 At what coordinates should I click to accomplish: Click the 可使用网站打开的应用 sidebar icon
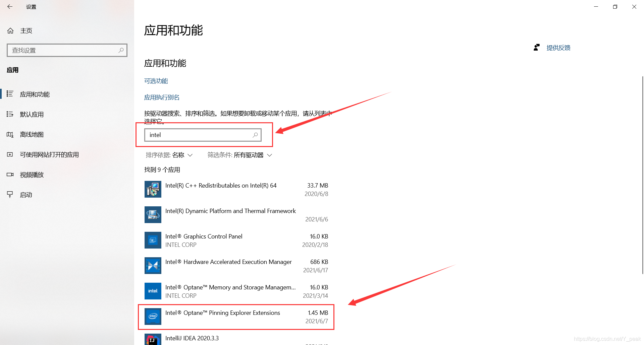pos(10,154)
